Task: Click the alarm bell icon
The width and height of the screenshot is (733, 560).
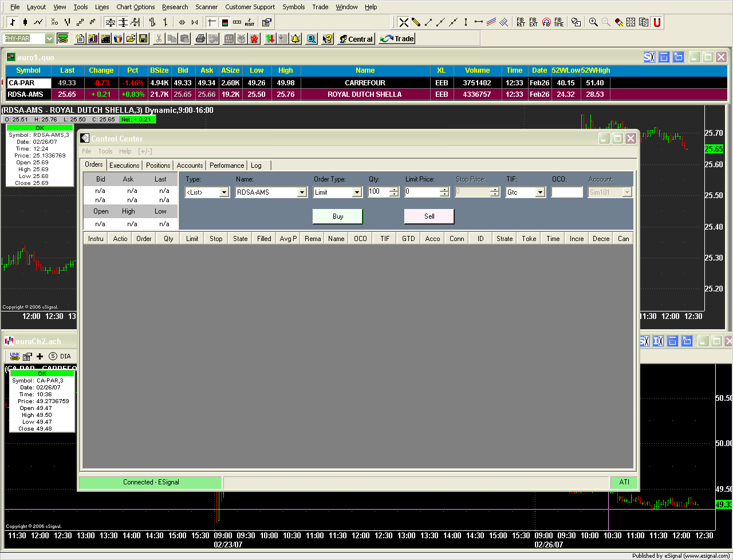Action: [x=295, y=39]
